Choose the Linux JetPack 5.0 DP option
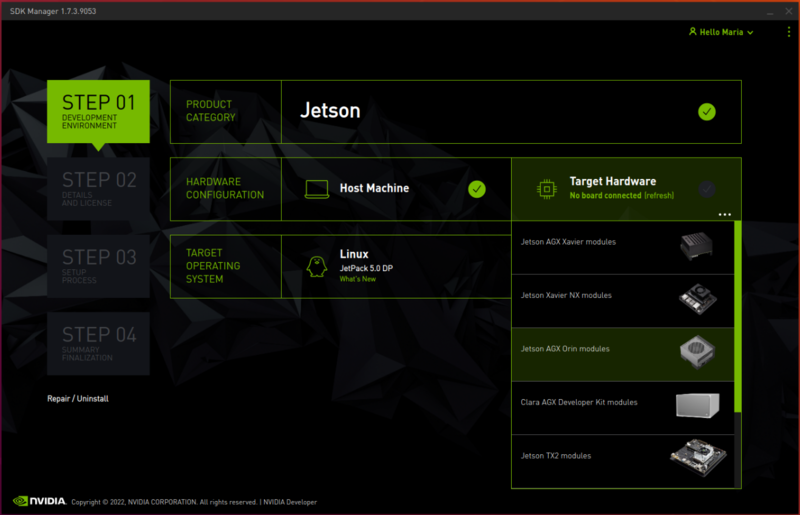 point(396,266)
